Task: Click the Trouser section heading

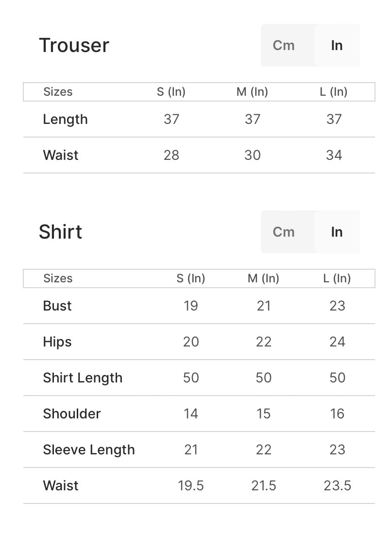Action: click(74, 45)
